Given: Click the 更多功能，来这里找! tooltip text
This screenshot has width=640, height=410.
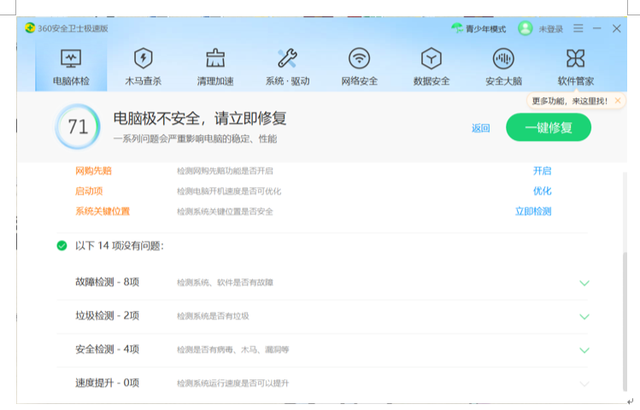Looking at the screenshot, I should 570,101.
